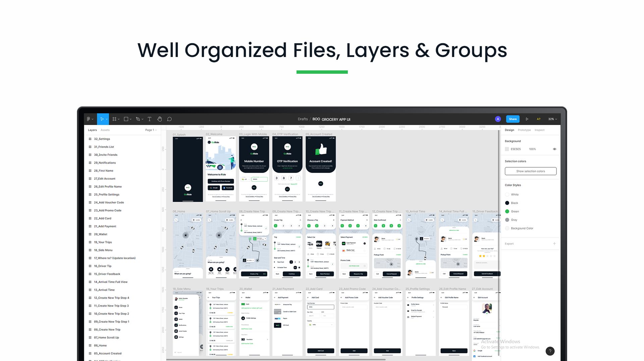The width and height of the screenshot is (644, 361).
Task: Open shape tools dropdown arrow
Action: tap(130, 119)
